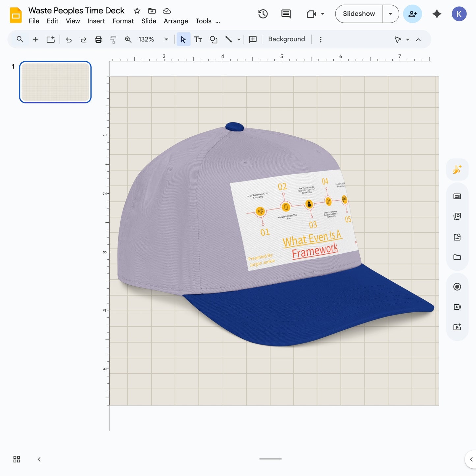This screenshot has width=476, height=476.
Task: Click the Slideshow button
Action: [x=358, y=14]
